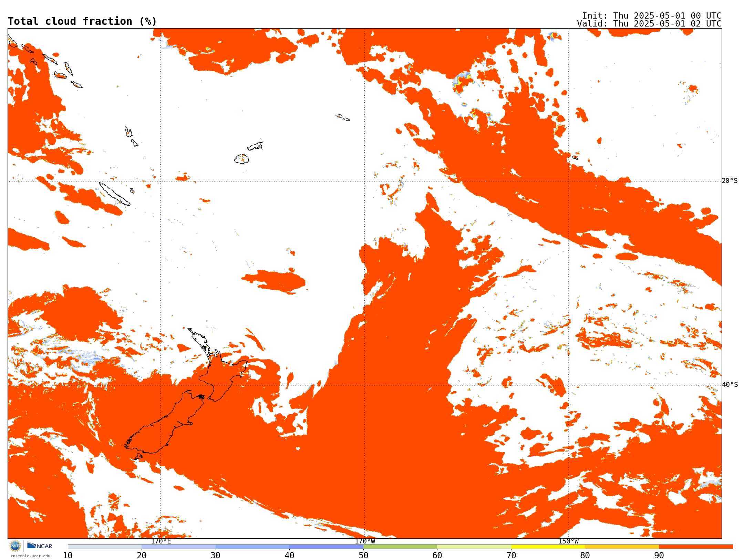Click the colorbar tick label 60
The height and width of the screenshot is (560, 744).
pos(437,555)
